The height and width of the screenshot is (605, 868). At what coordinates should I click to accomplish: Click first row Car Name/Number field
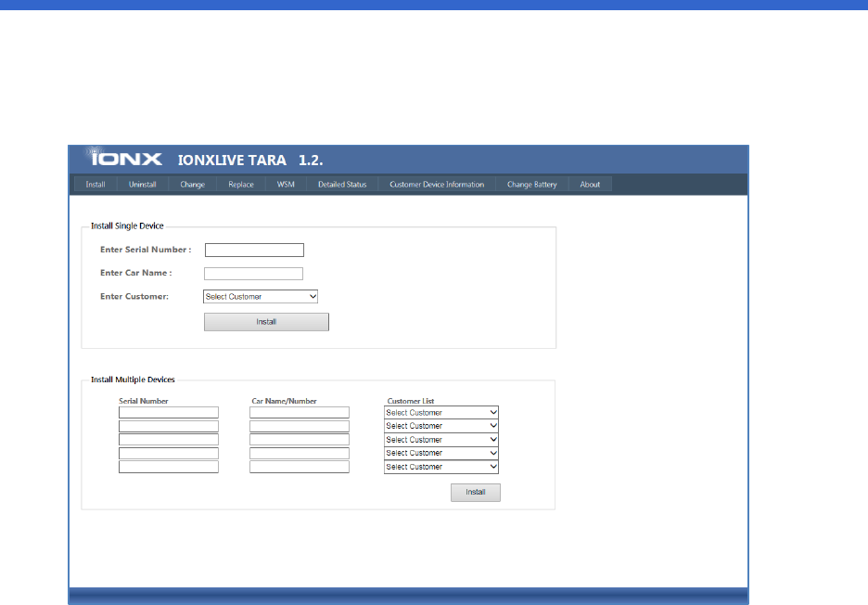click(300, 413)
